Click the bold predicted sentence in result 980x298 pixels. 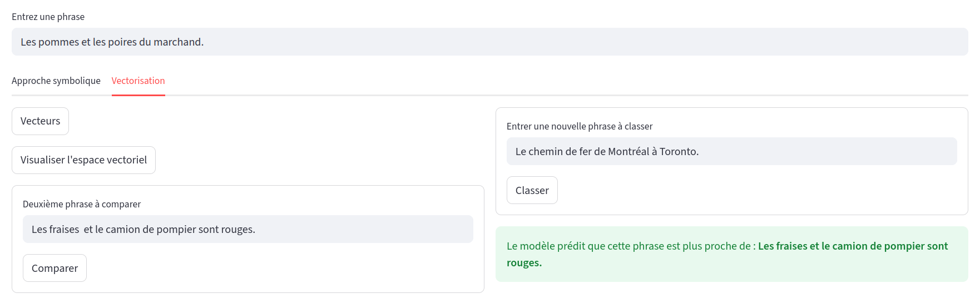853,246
